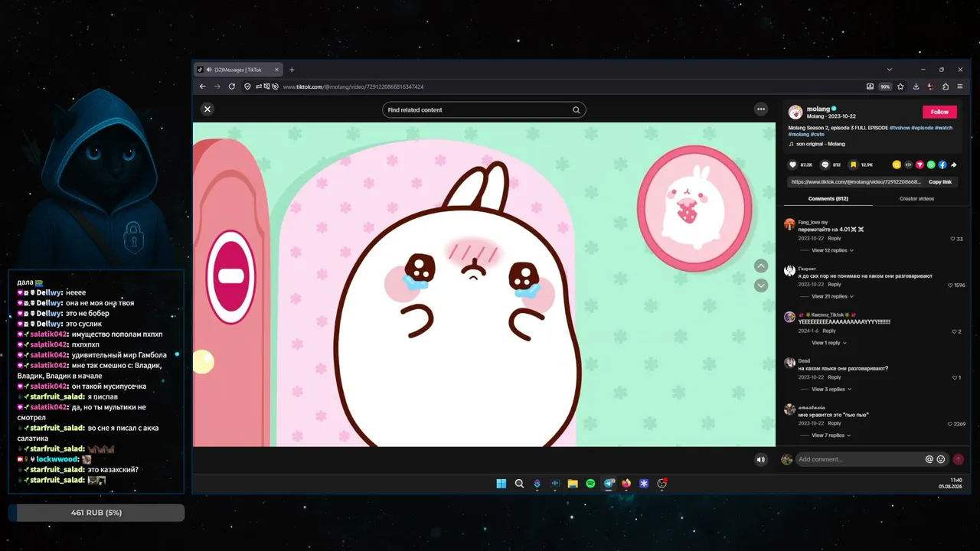The height and width of the screenshot is (551, 980).
Task: Go back with the browser back arrow
Action: coord(202,86)
